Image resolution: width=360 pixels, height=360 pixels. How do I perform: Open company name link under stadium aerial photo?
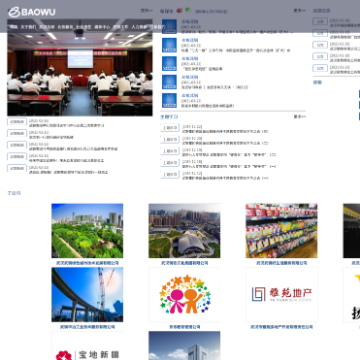[184, 263]
